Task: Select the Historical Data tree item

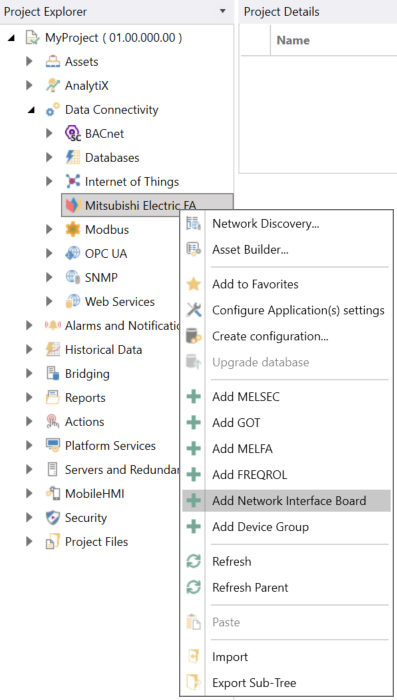Action: point(103,350)
